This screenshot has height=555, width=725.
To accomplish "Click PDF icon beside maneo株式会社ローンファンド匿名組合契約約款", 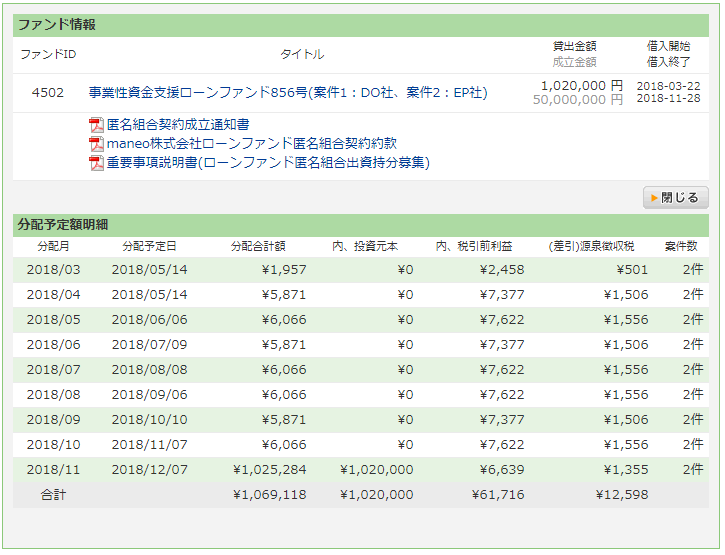I will (96, 144).
